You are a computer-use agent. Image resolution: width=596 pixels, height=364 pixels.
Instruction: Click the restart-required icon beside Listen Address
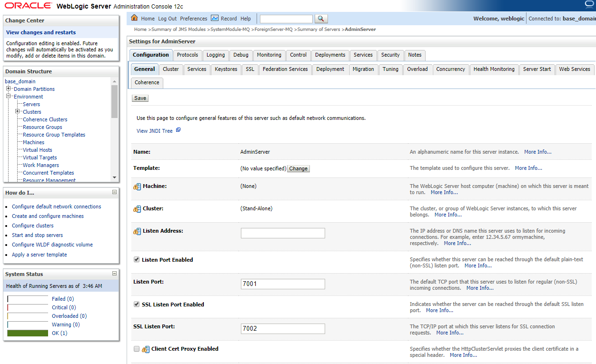click(137, 231)
